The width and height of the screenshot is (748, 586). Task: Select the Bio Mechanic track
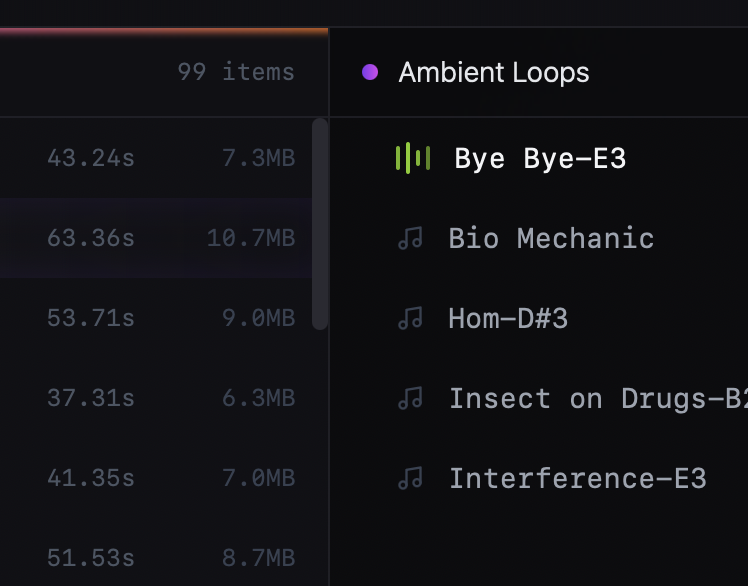pos(551,238)
